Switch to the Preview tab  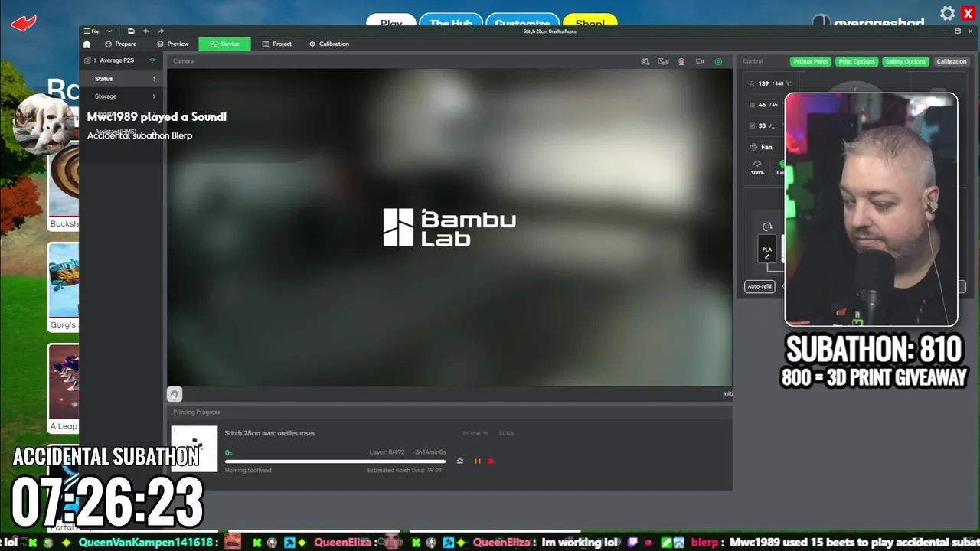pos(173,44)
